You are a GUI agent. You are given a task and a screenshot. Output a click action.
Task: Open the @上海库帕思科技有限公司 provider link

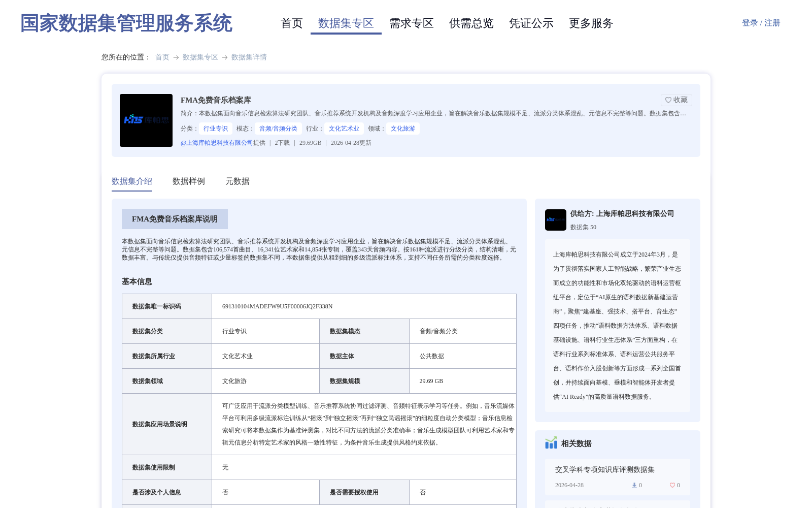click(x=217, y=143)
